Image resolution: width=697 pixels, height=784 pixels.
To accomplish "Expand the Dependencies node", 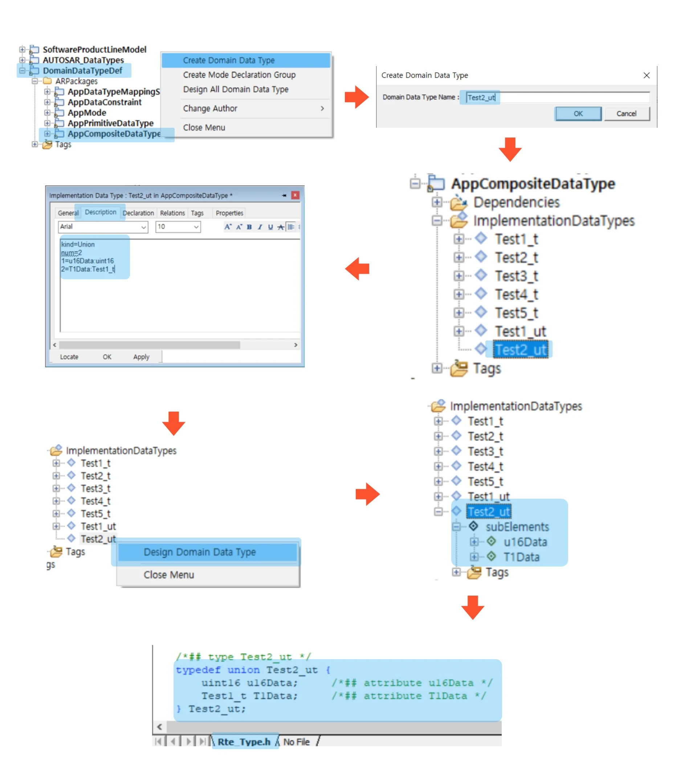I will [x=437, y=202].
